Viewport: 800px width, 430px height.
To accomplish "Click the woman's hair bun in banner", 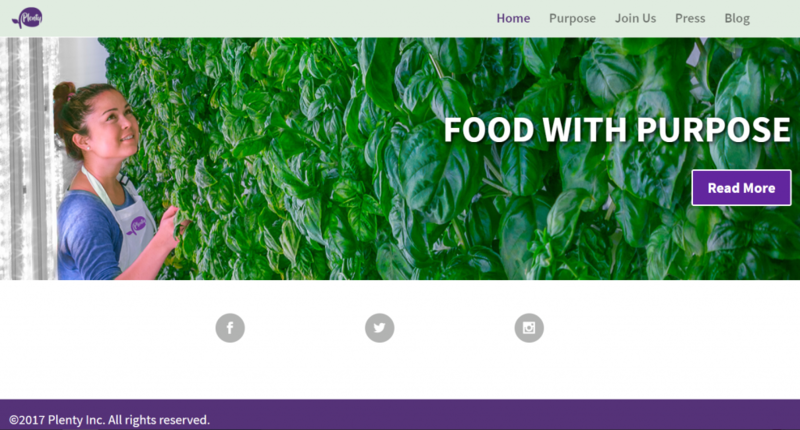I will tap(62, 94).
